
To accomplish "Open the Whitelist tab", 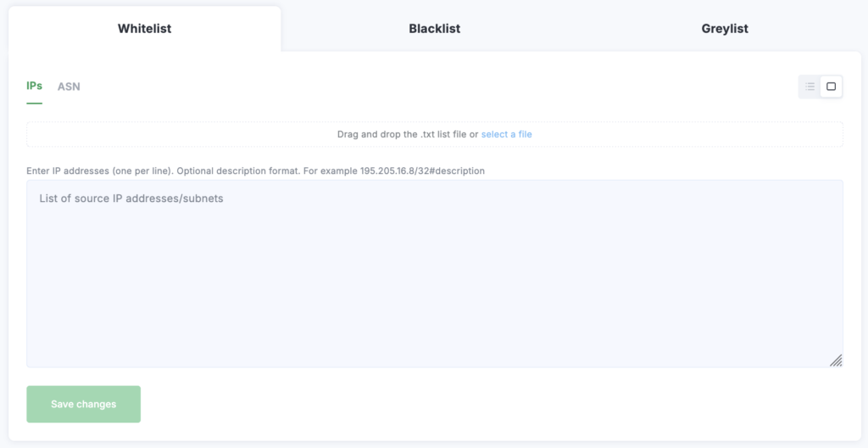I will pyautogui.click(x=144, y=29).
